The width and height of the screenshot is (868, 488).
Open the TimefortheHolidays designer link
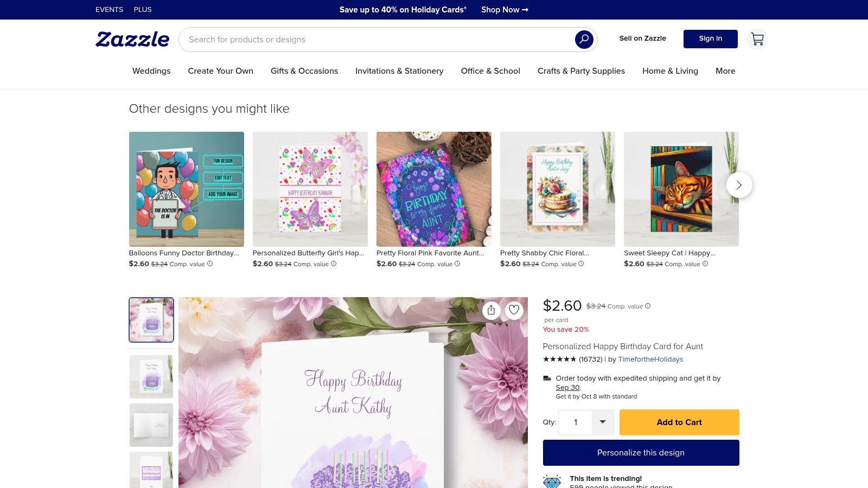(x=650, y=359)
